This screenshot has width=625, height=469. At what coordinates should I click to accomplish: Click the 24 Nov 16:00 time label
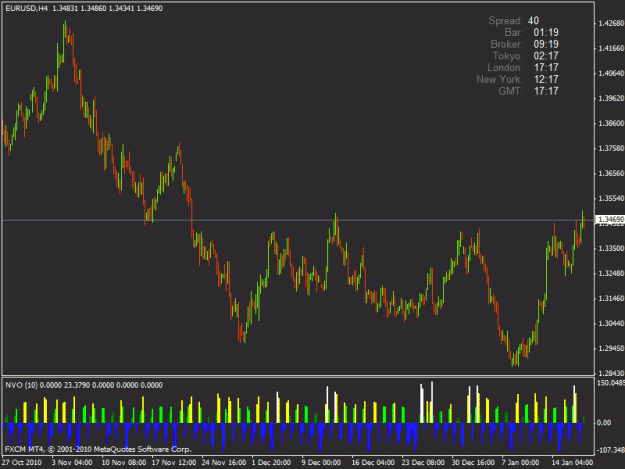click(224, 462)
